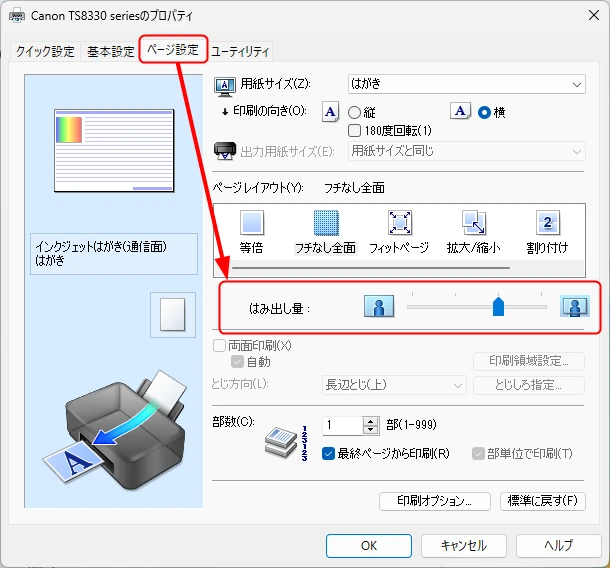This screenshot has height=568, width=610.
Task: Select the フチなし全面 borderless layout icon
Action: pyautogui.click(x=326, y=223)
